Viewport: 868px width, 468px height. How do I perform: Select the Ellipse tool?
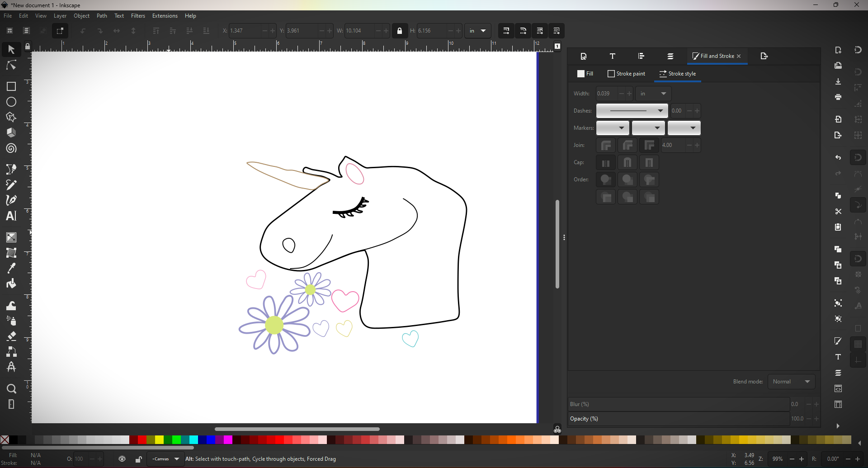[11, 102]
